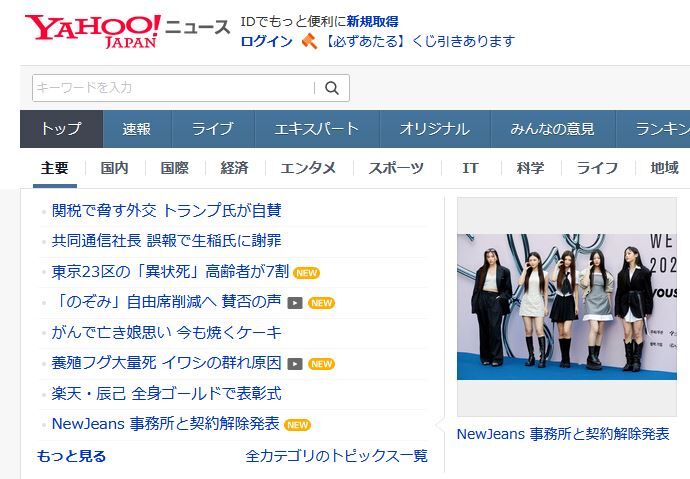Open 【必ずあたる】くじ引きあります promotion
Screen dimensions: 690x479
point(419,41)
